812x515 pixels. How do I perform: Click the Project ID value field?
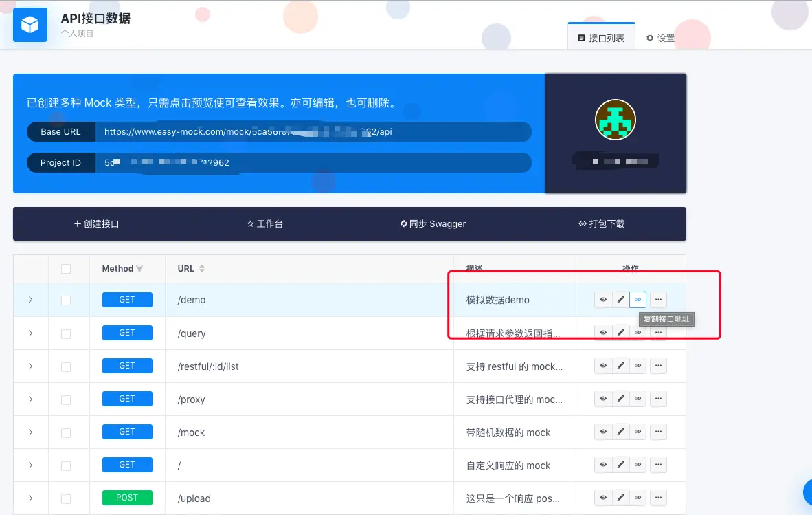tap(313, 163)
